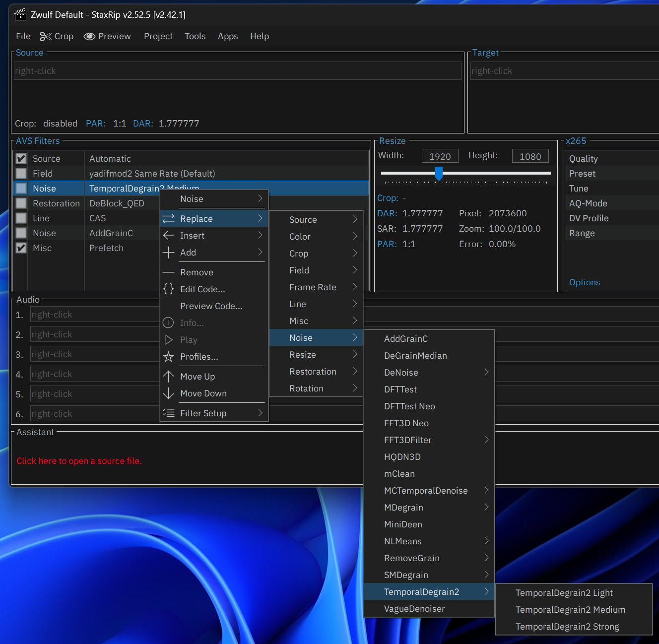The width and height of the screenshot is (659, 644).
Task: Click the star icon beside Profiles
Action: pos(169,357)
